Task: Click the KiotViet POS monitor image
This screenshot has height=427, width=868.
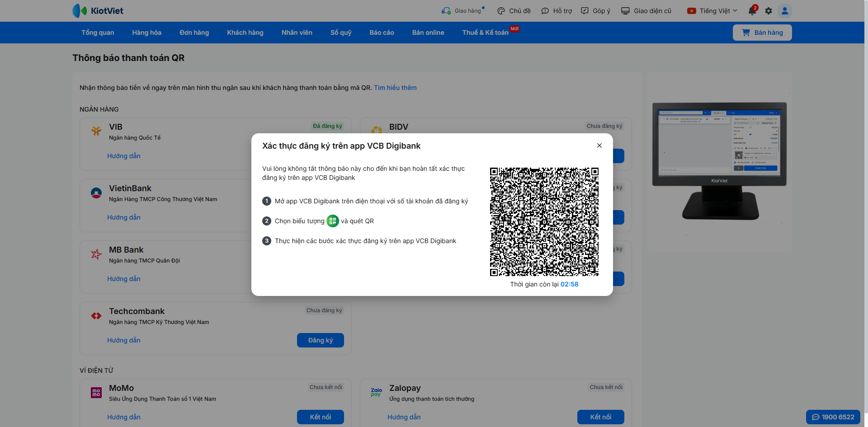Action: coord(719,161)
